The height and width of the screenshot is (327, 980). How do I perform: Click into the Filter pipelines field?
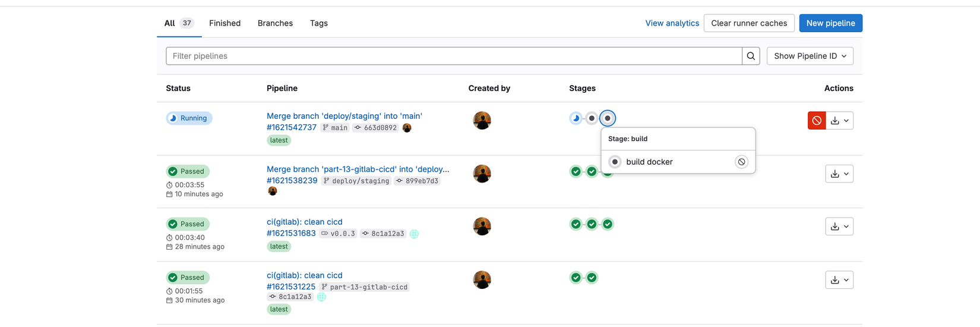tap(451, 56)
